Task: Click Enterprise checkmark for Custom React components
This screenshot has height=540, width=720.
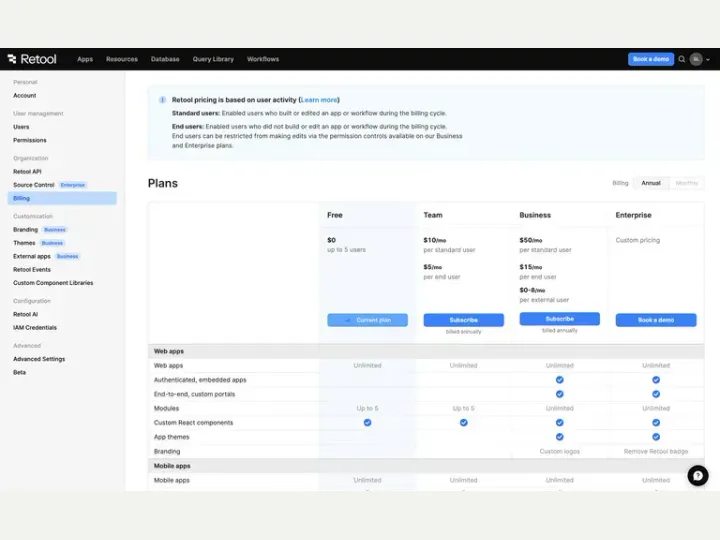Action: (x=656, y=422)
